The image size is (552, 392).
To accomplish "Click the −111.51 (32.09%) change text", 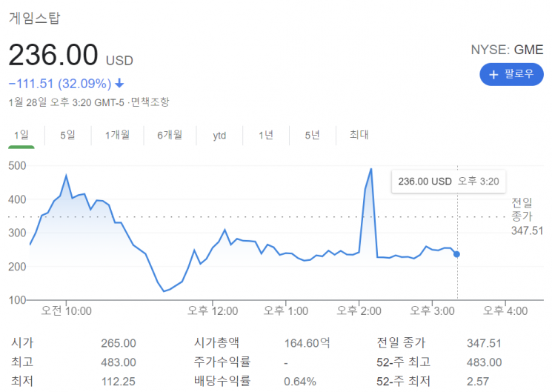I will point(60,84).
